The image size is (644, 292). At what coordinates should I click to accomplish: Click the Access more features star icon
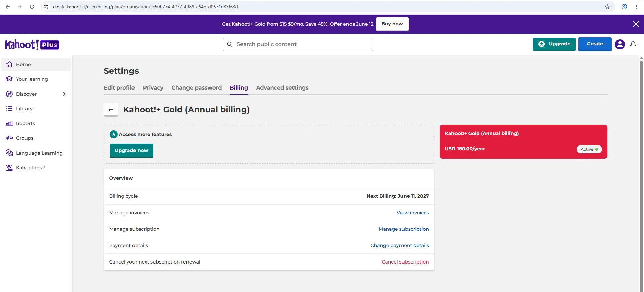click(114, 134)
